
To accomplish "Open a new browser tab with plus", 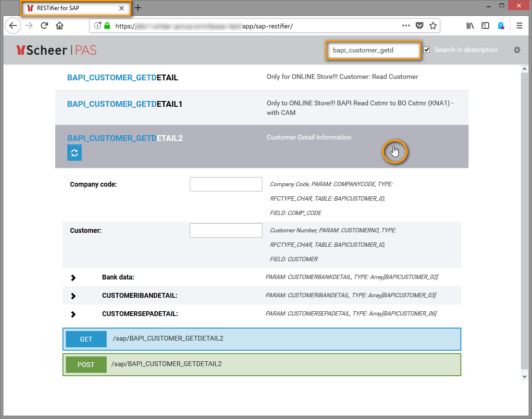I will (138, 8).
